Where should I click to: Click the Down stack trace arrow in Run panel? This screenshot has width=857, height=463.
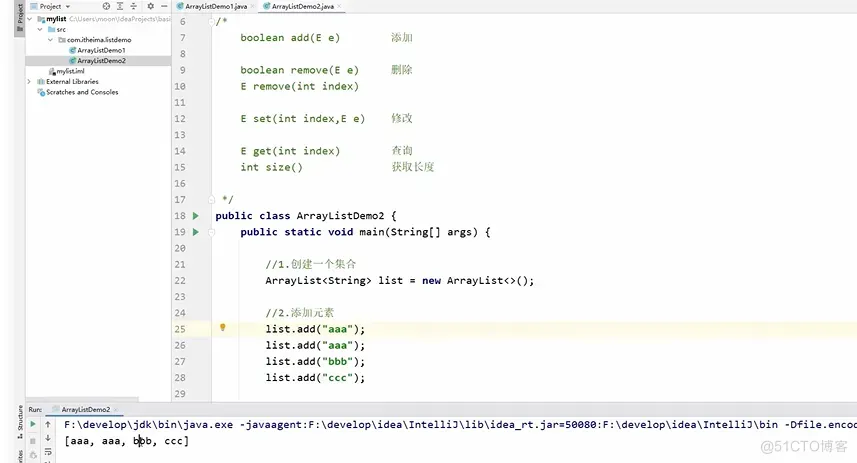click(48, 438)
